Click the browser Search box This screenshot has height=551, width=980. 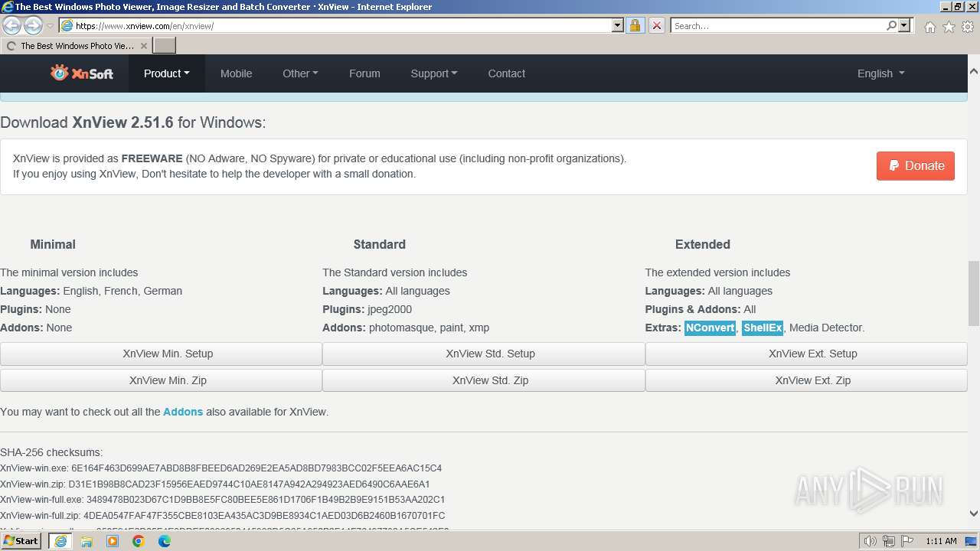tap(778, 25)
